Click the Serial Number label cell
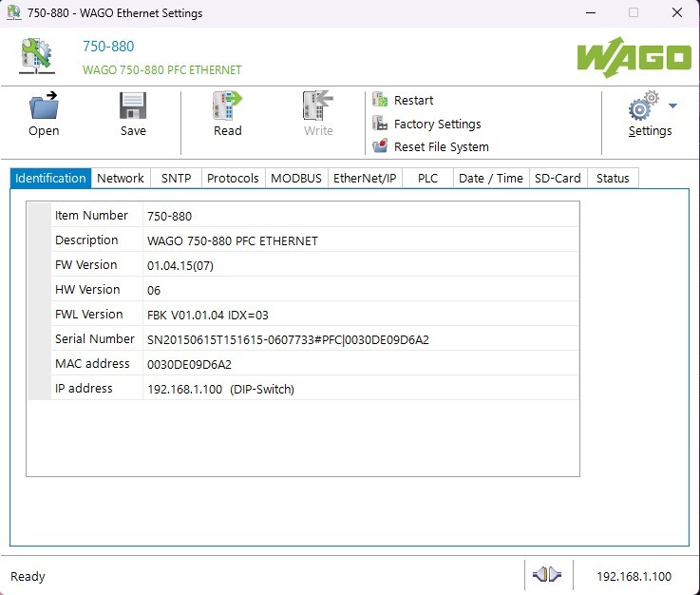The image size is (700, 595). click(97, 338)
